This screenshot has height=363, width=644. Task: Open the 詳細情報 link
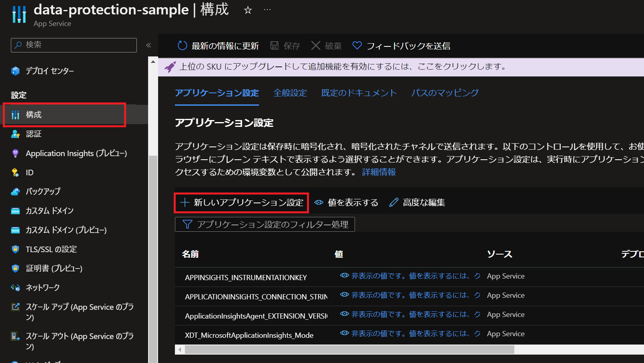379,172
